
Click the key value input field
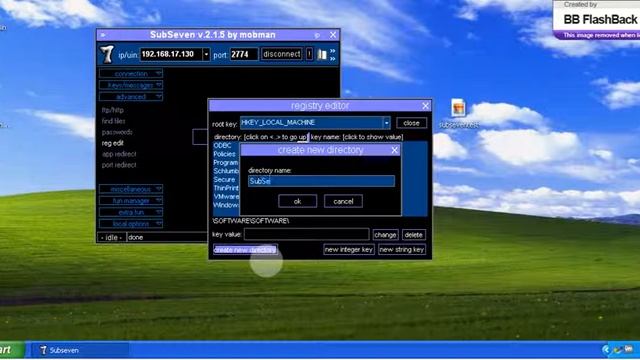tap(307, 234)
